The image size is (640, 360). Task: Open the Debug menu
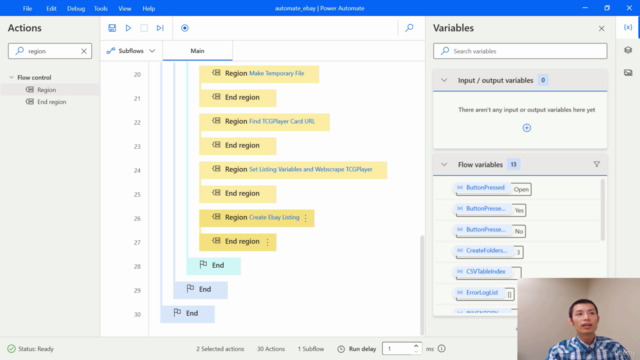[x=76, y=8]
